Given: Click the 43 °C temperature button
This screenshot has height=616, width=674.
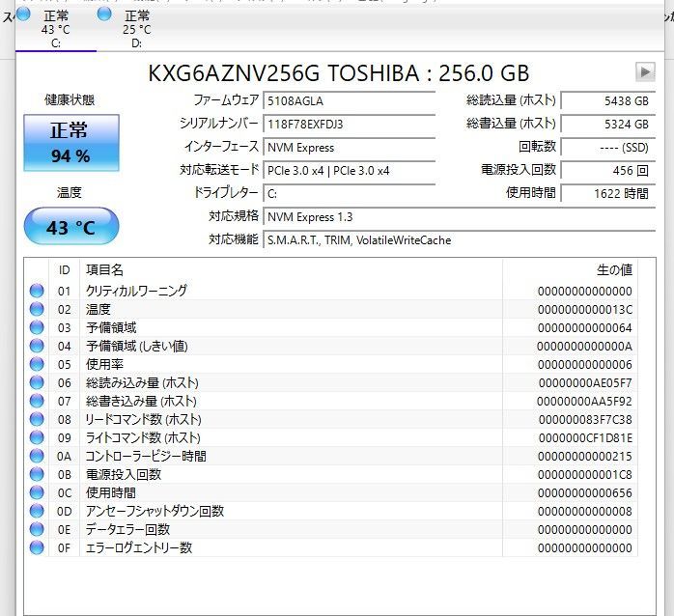Looking at the screenshot, I should (70, 227).
